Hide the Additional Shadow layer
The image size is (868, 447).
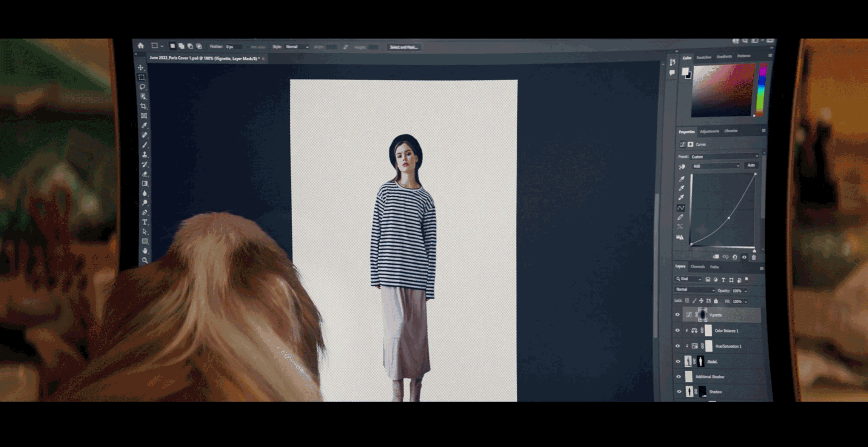679,376
